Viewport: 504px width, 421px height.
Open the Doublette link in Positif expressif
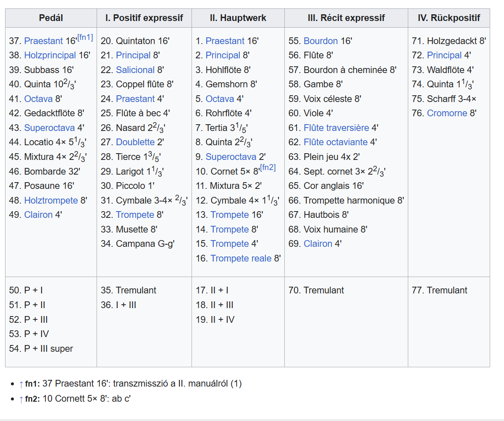coord(135,142)
